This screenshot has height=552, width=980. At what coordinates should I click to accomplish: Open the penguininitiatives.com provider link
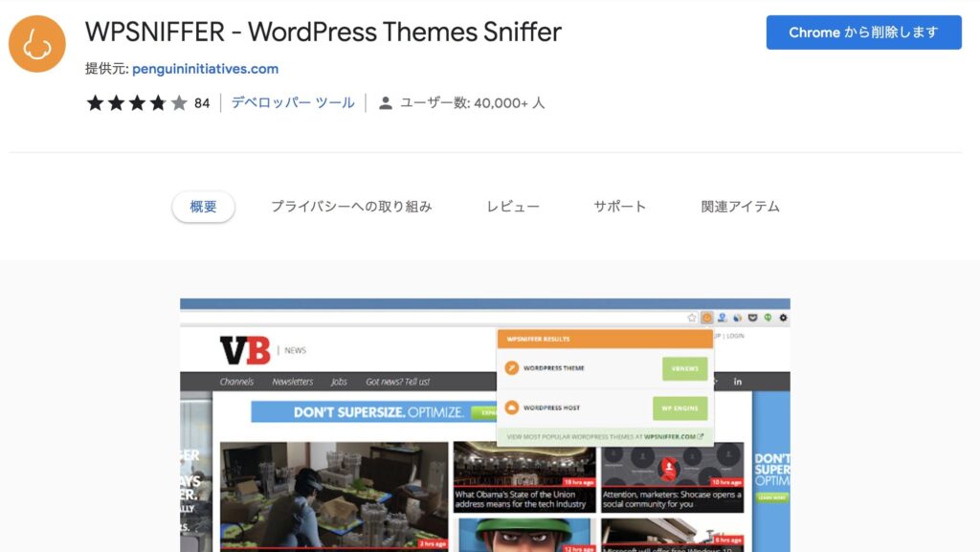click(205, 69)
